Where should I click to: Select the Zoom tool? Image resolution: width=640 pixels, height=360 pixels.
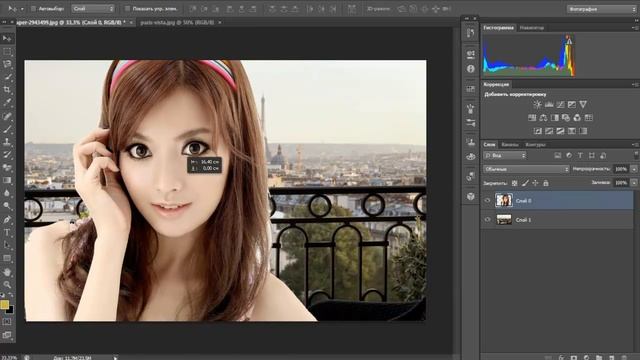pyautogui.click(x=7, y=284)
